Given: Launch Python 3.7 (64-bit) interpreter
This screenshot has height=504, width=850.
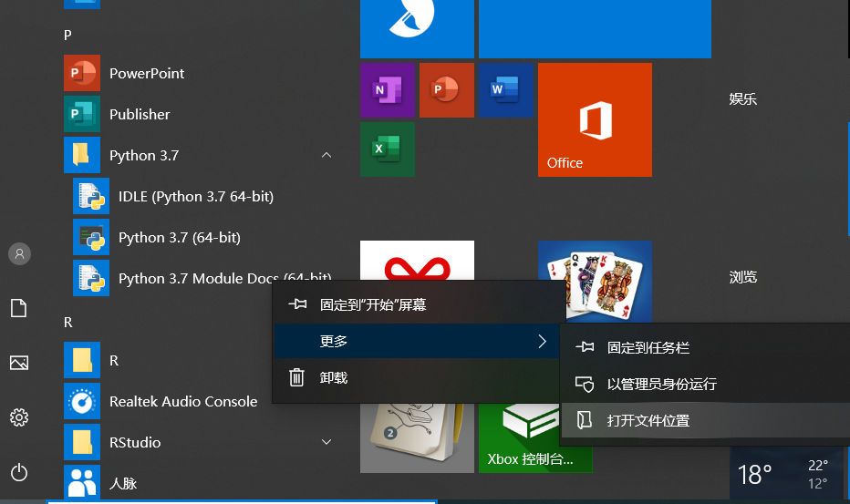Looking at the screenshot, I should [179, 237].
